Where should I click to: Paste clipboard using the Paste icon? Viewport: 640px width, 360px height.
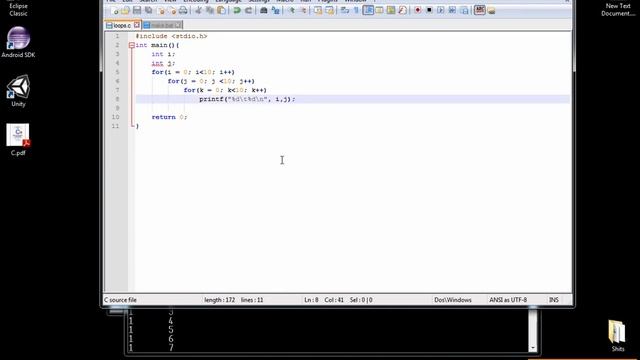coord(221,10)
